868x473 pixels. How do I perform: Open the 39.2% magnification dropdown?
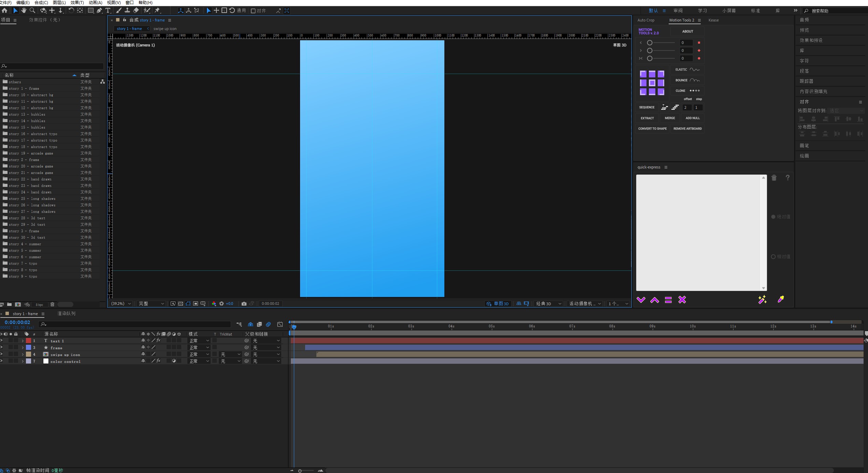[x=121, y=304]
